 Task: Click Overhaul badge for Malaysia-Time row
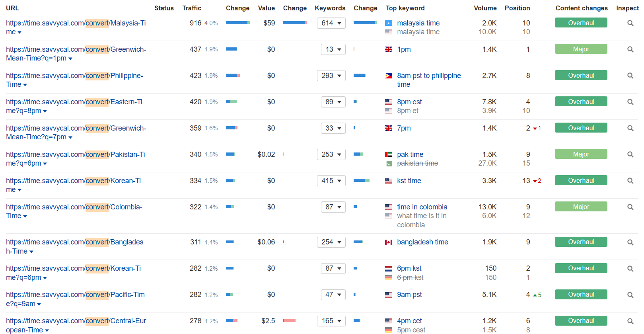581,23
